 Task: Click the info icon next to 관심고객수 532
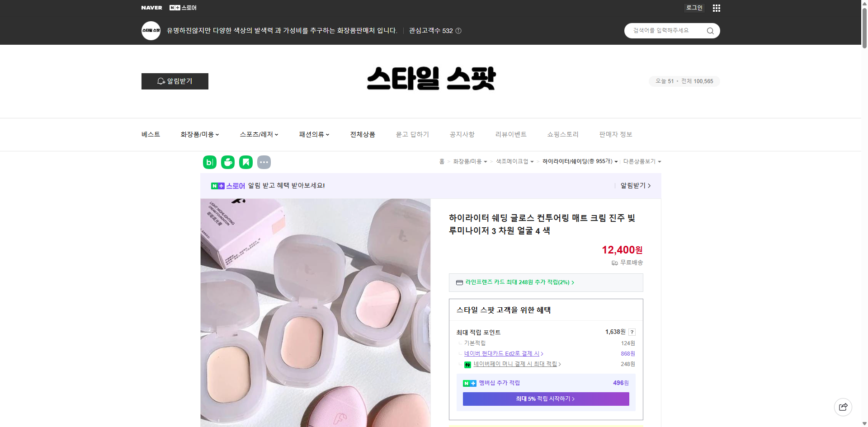(458, 31)
